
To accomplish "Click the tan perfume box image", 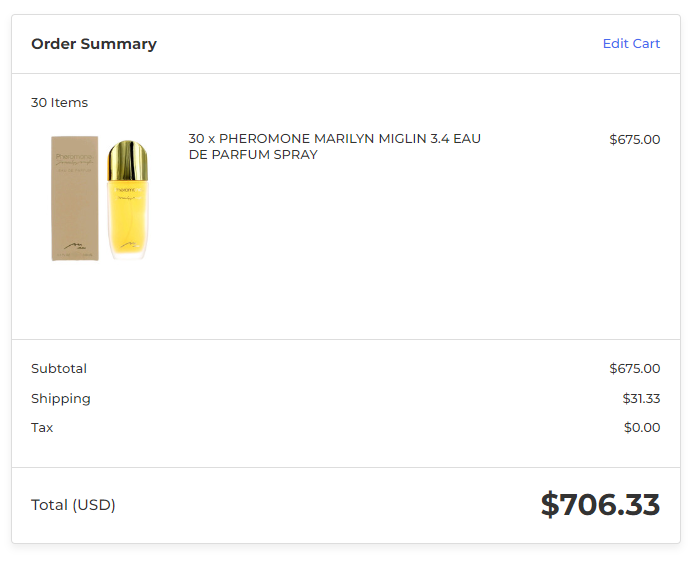I will 75,199.
